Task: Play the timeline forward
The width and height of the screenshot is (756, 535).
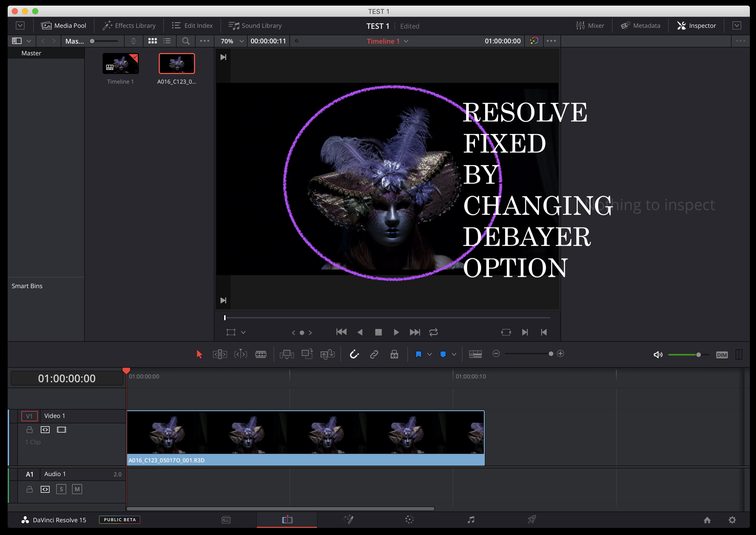Action: 396,332
